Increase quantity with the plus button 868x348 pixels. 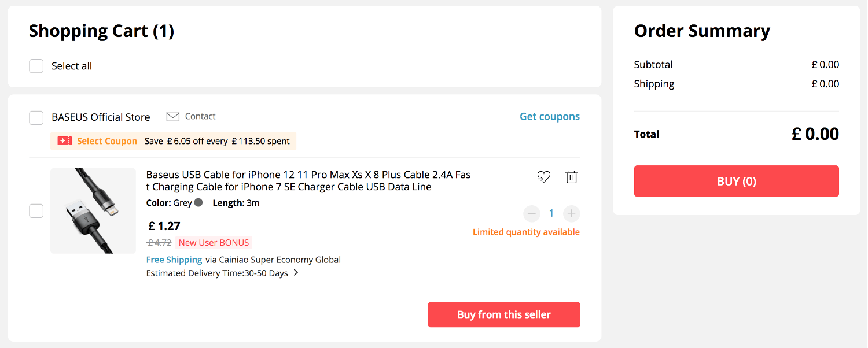(x=571, y=213)
